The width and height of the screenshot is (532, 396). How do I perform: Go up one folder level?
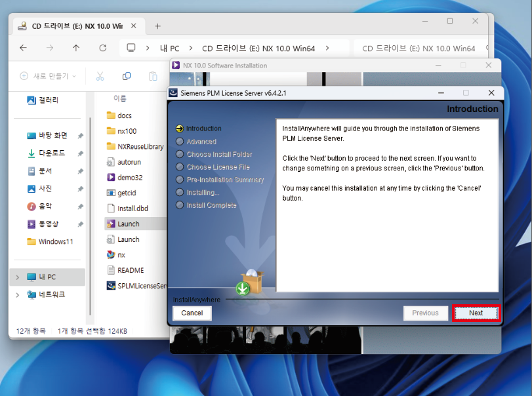click(x=76, y=48)
